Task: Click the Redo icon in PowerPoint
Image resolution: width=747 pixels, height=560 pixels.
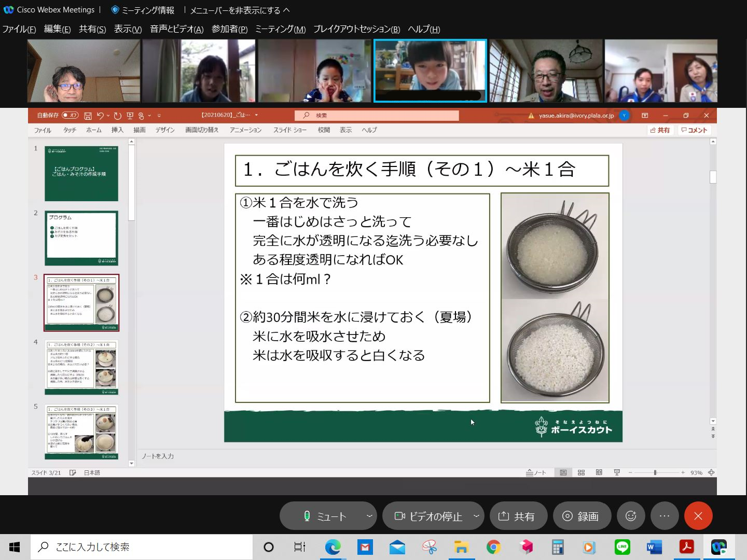Action: (x=118, y=116)
